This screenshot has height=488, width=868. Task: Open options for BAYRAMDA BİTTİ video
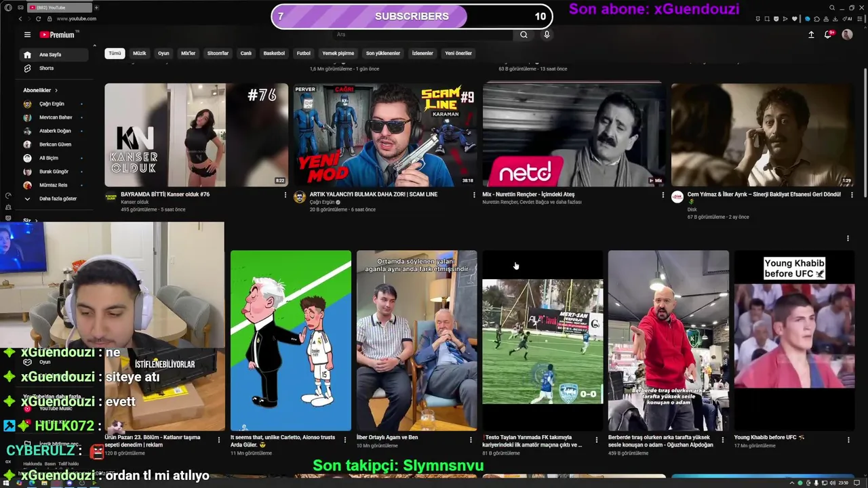285,195
